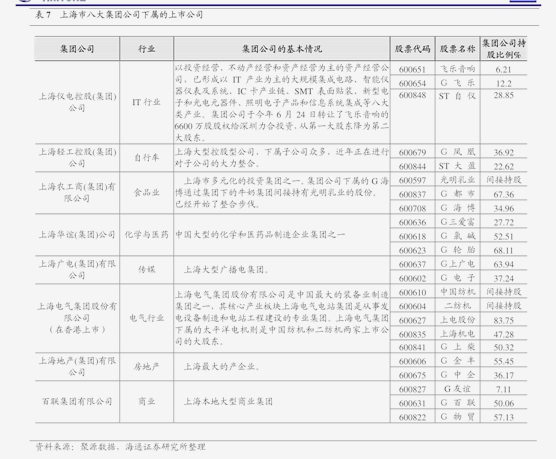Click the shareholding value 36.92
The height and width of the screenshot is (459, 556).
coord(504,153)
